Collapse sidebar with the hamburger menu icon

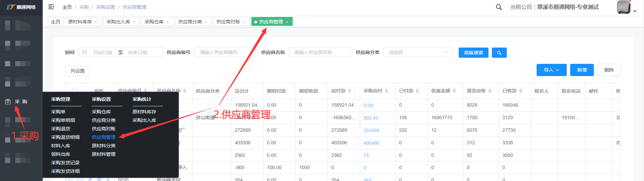click(51, 7)
